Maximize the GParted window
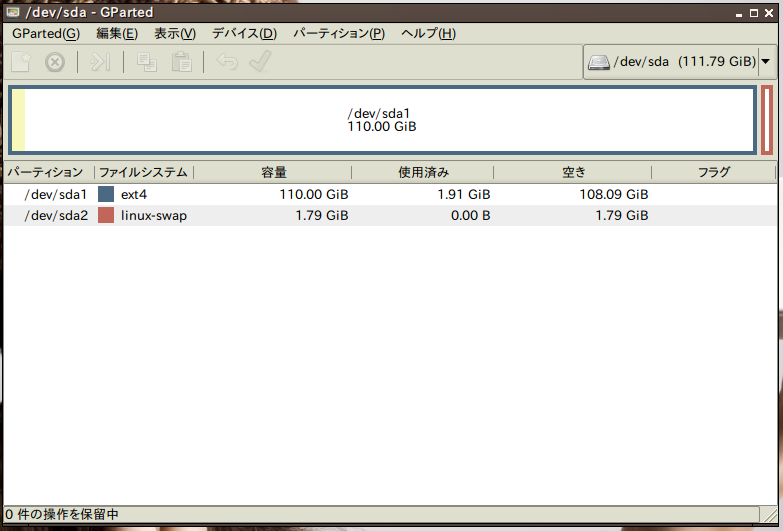This screenshot has height=531, width=783. tap(754, 13)
